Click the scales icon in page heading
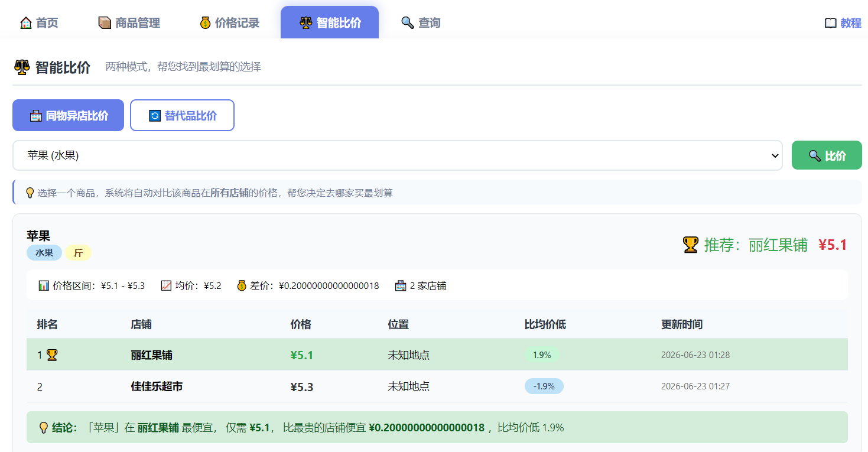868x452 pixels. [22, 67]
